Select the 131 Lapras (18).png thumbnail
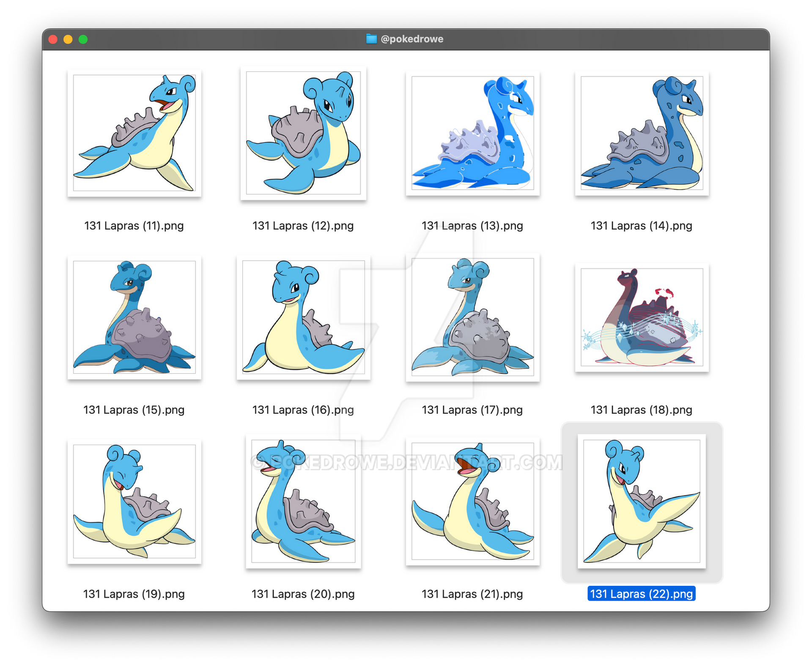Screen dimensions: 812x667 click(642, 317)
